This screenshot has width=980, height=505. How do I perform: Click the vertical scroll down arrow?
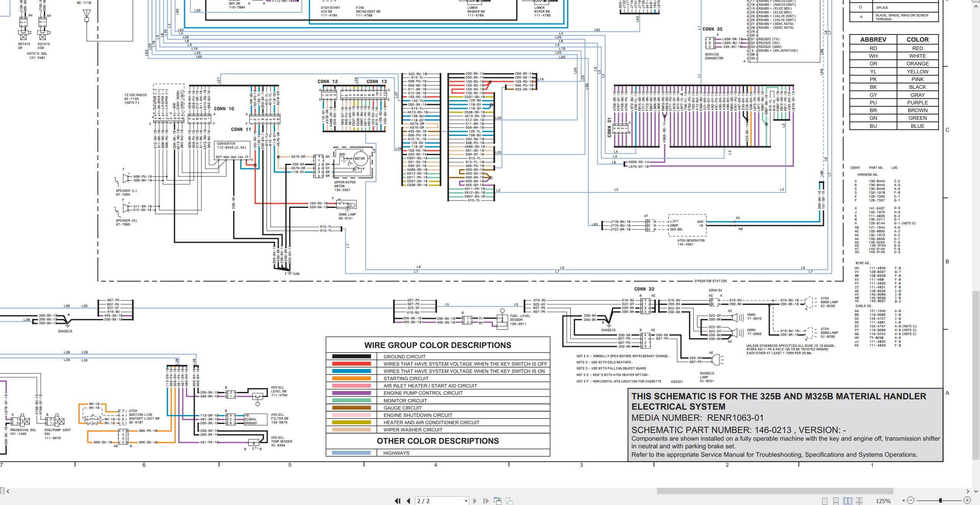976,491
